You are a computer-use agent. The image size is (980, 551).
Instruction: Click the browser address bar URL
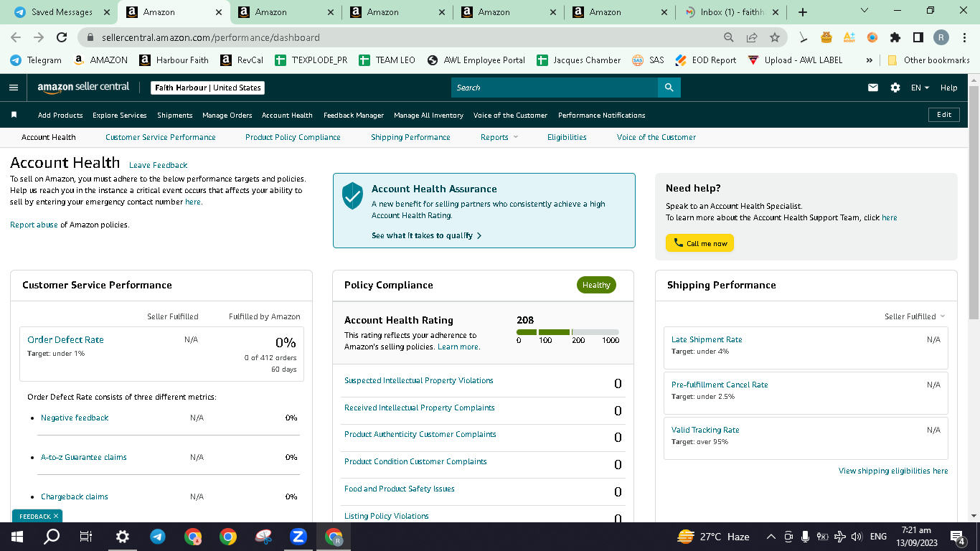point(212,37)
